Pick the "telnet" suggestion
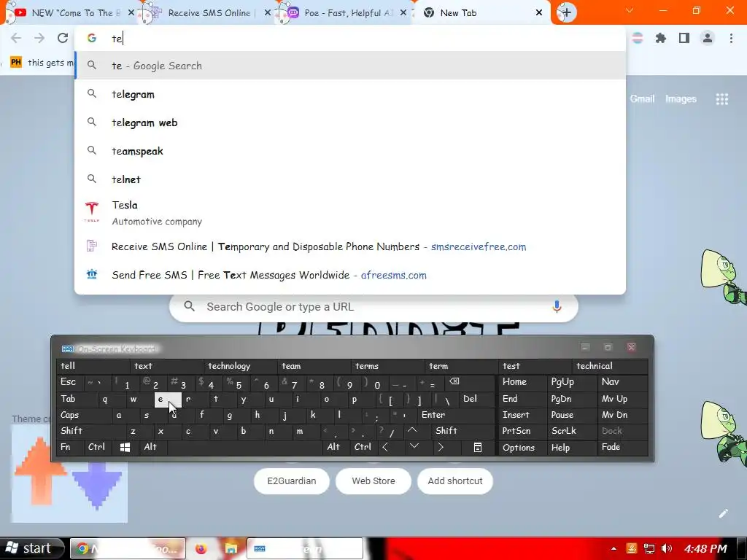747x560 pixels. tap(350, 179)
